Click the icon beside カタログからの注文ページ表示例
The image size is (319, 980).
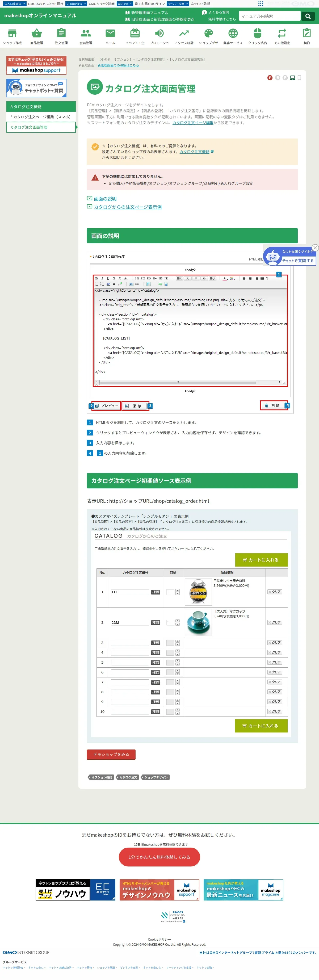(89, 207)
